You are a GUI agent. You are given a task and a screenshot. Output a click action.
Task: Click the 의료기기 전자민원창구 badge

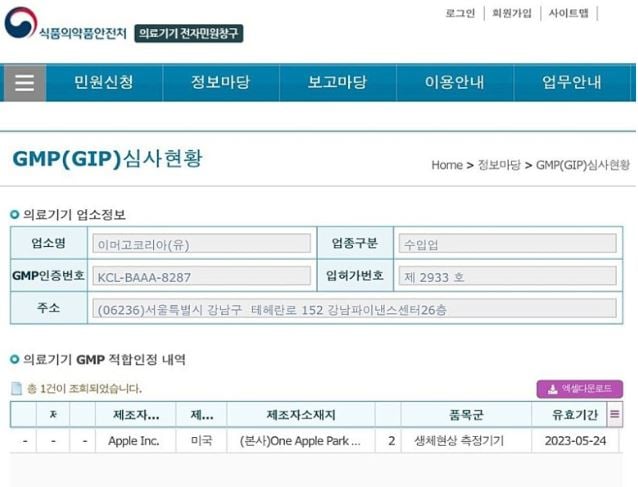click(189, 33)
